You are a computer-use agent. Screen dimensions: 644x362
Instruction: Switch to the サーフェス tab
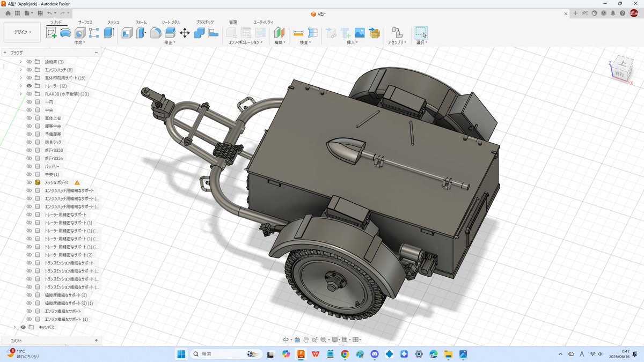pos(85,22)
